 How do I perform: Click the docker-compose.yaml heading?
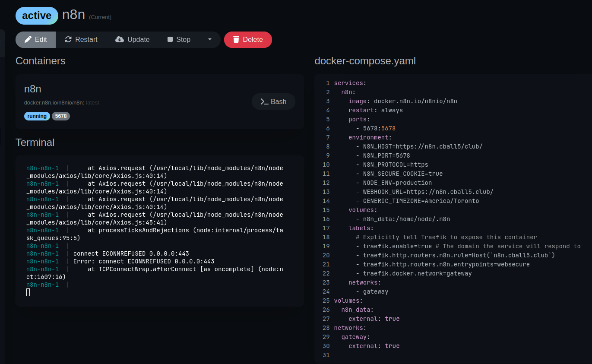coord(365,61)
